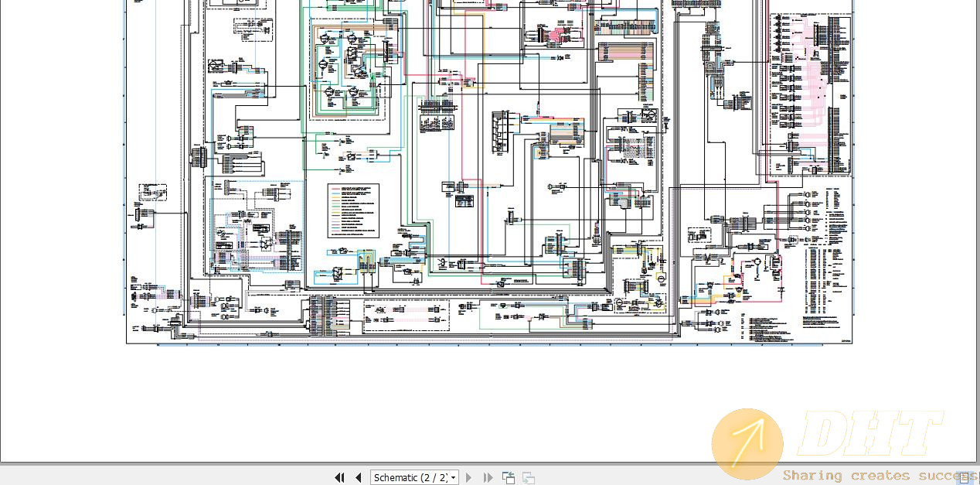Go back one page with the left arrow

click(x=359, y=477)
